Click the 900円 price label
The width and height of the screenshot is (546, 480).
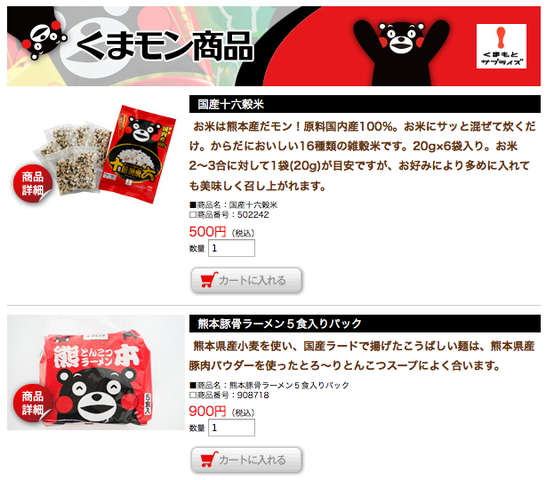pyautogui.click(x=208, y=411)
